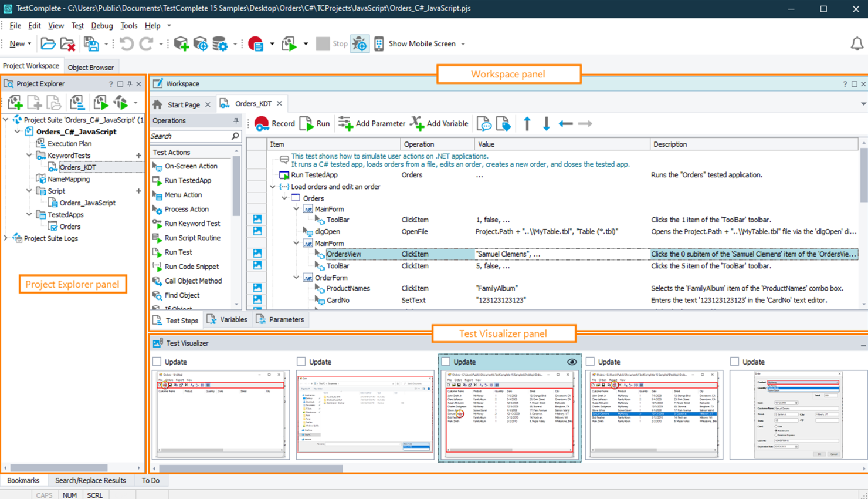
Task: Click Project Explorer's icon with blue lines
Action: [77, 103]
